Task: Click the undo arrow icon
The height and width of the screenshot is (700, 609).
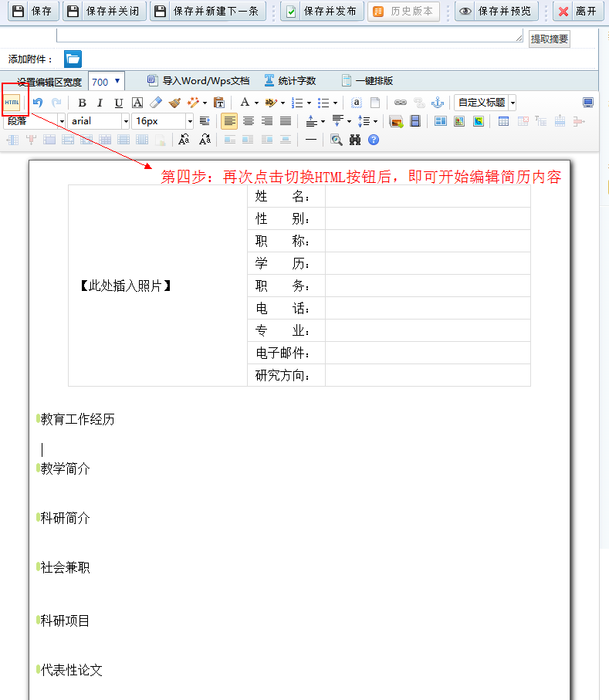Action: [x=38, y=103]
